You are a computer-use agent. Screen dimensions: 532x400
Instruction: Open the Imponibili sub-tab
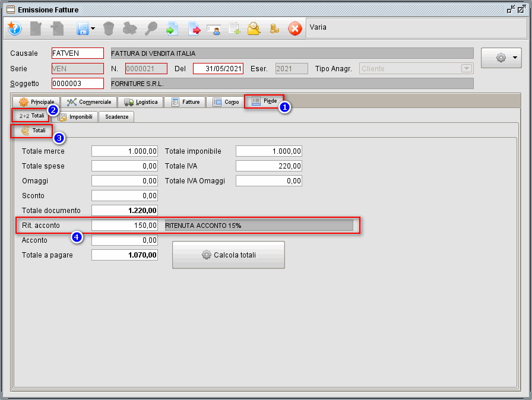click(x=75, y=117)
